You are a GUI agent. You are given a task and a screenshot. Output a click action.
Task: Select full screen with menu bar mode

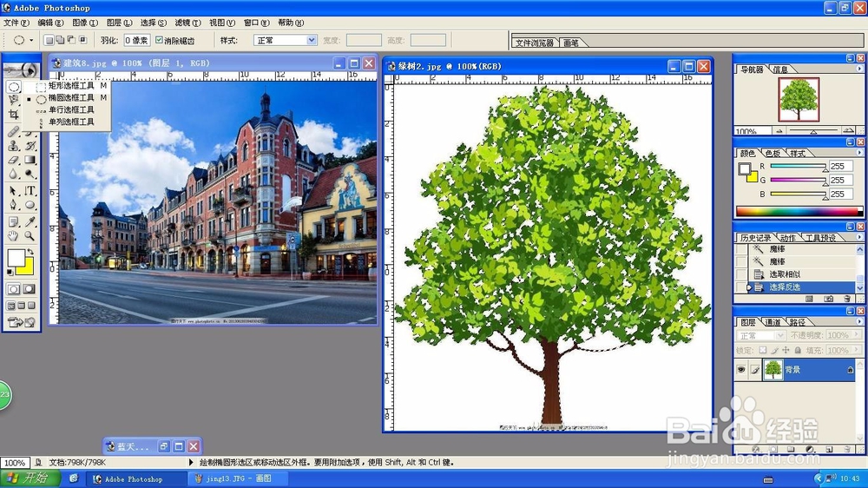tap(21, 305)
